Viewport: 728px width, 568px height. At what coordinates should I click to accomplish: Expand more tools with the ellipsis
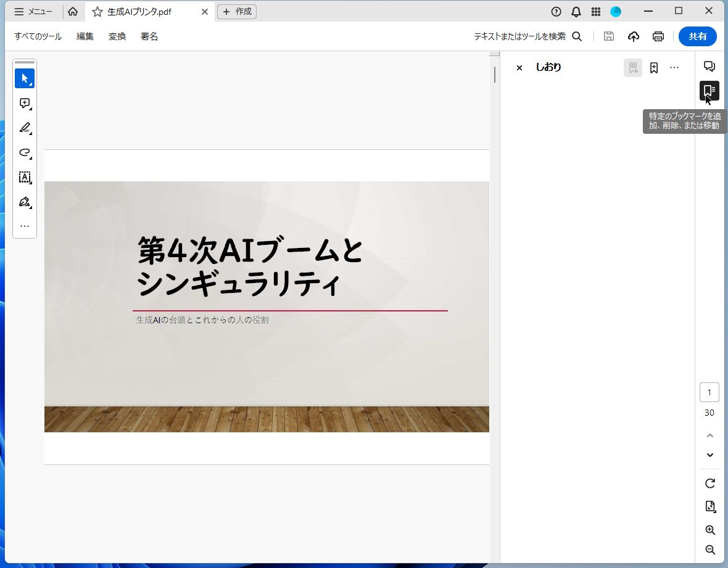point(25,226)
